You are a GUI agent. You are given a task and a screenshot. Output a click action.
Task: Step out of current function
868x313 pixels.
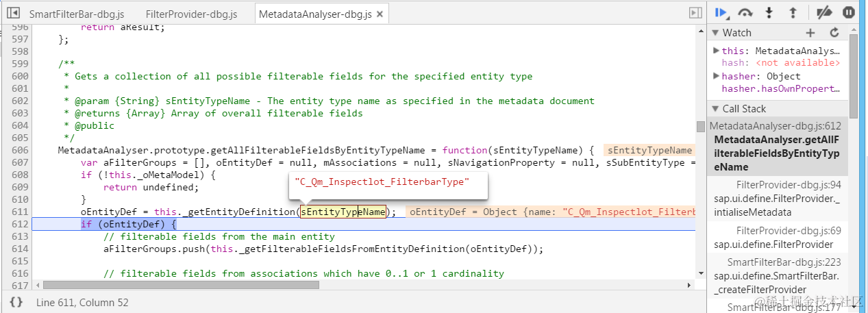(793, 12)
